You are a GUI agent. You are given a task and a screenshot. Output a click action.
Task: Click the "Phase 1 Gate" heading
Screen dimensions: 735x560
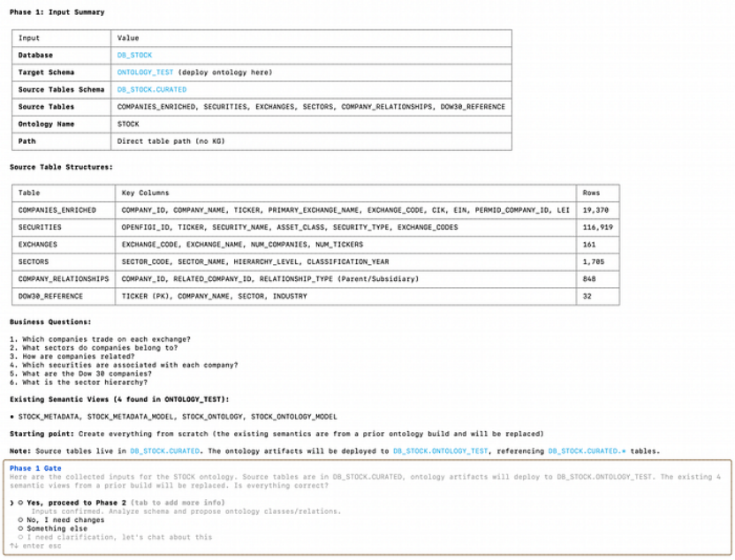pos(34,468)
